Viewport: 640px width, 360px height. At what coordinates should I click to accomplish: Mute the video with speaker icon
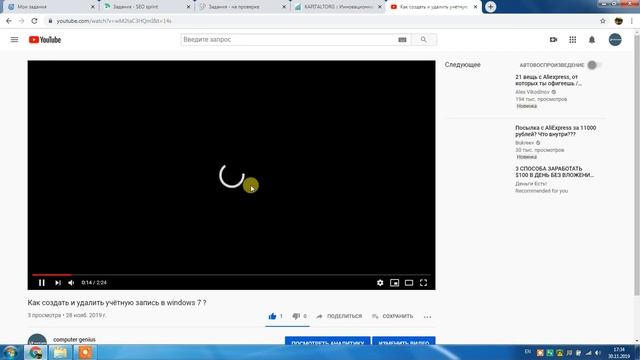pyautogui.click(x=71, y=282)
